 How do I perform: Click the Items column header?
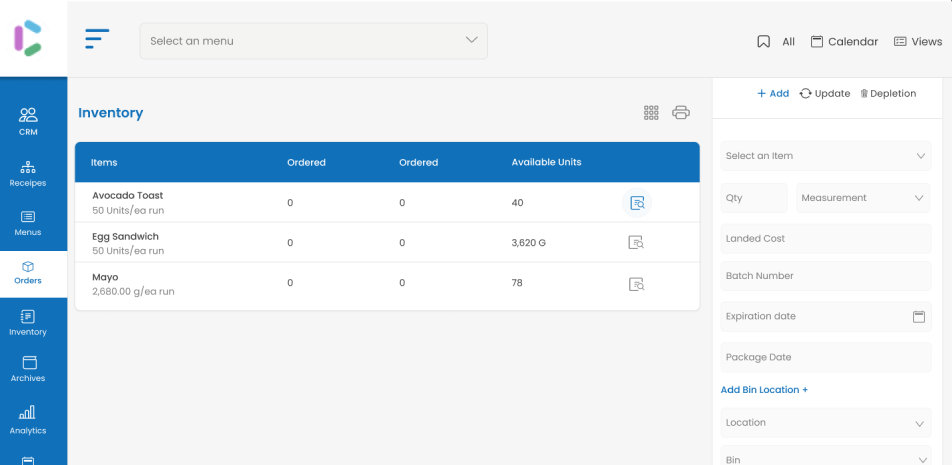pos(104,163)
